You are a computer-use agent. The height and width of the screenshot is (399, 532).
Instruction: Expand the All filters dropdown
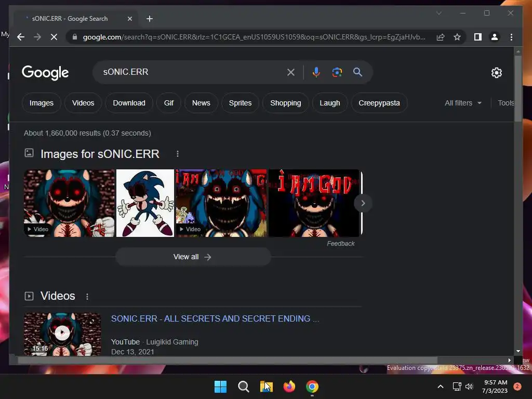[463, 103]
